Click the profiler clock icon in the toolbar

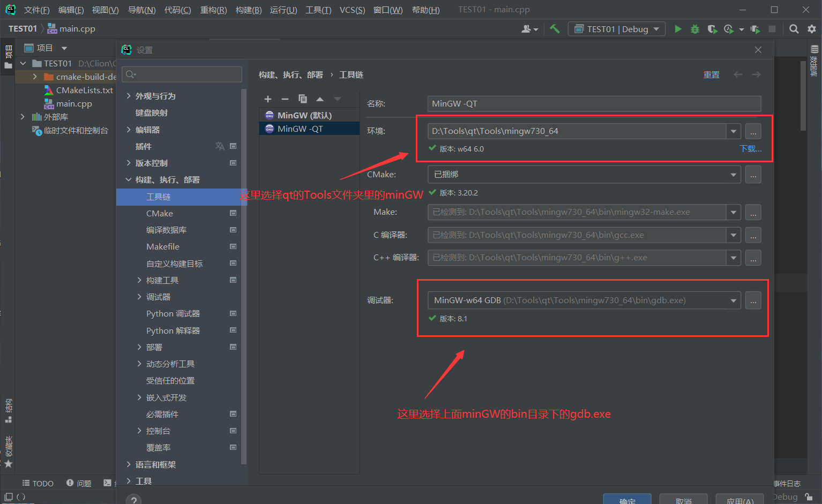click(x=728, y=28)
